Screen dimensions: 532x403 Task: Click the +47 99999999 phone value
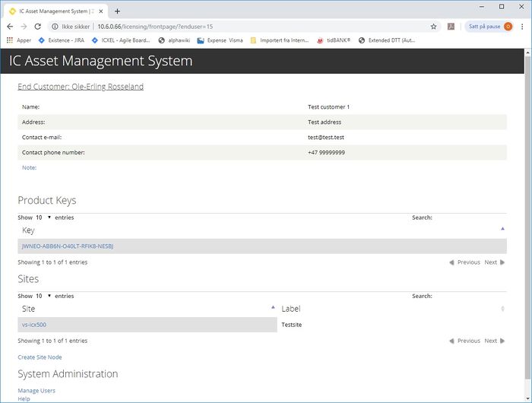(x=326, y=152)
